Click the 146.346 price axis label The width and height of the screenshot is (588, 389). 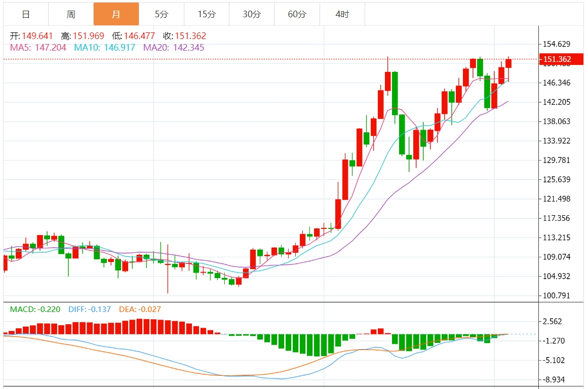(x=557, y=83)
